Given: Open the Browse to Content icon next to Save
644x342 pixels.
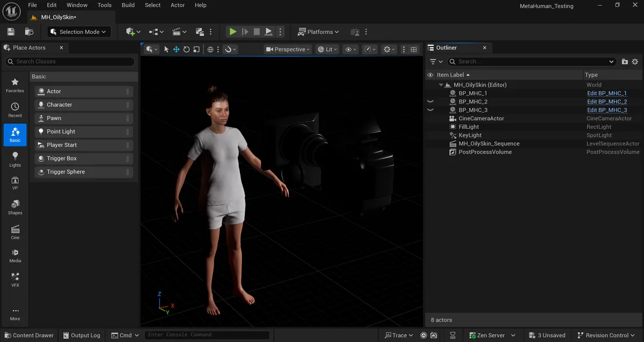Looking at the screenshot, I should [29, 32].
